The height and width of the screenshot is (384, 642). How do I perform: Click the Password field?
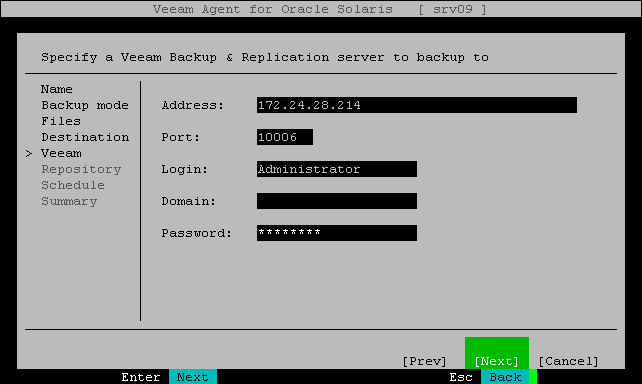[x=337, y=233]
